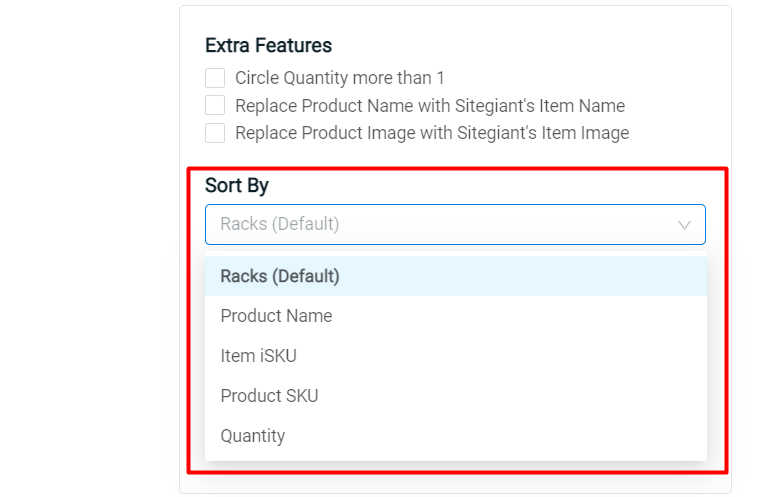
Task: Click the Replace Product Image with Sitegiant's label
Action: point(432,133)
